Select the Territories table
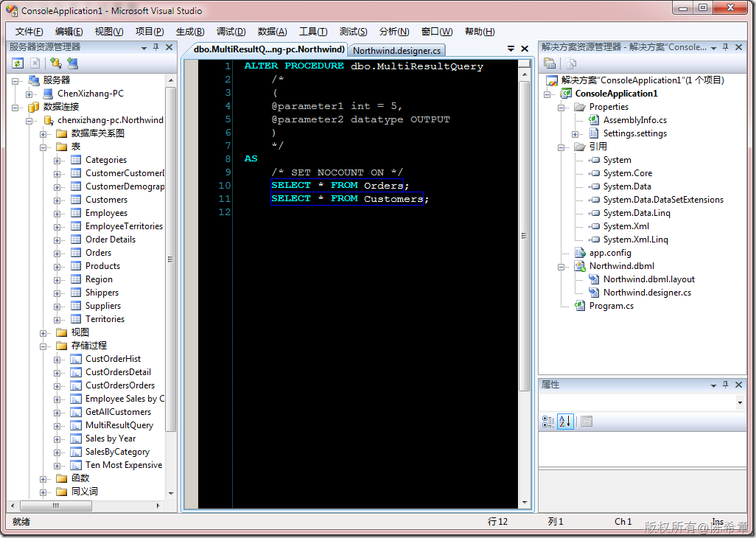756x538 pixels. point(105,319)
